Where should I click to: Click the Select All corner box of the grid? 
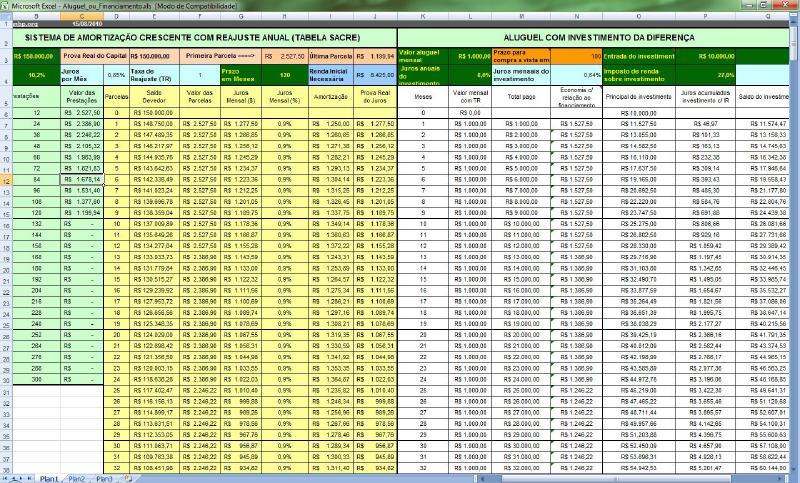pyautogui.click(x=6, y=16)
